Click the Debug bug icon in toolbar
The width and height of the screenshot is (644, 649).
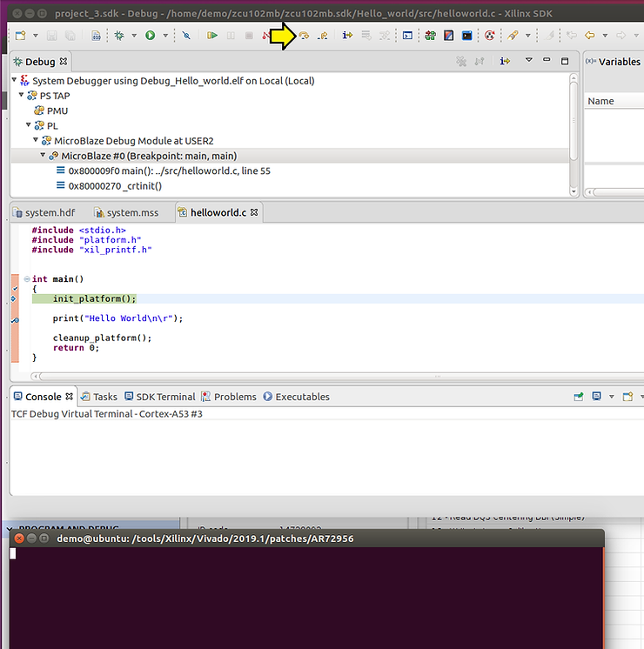tap(118, 36)
